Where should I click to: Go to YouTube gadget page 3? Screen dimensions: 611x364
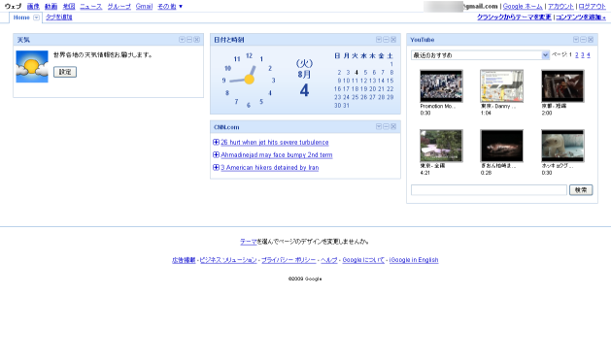583,55
